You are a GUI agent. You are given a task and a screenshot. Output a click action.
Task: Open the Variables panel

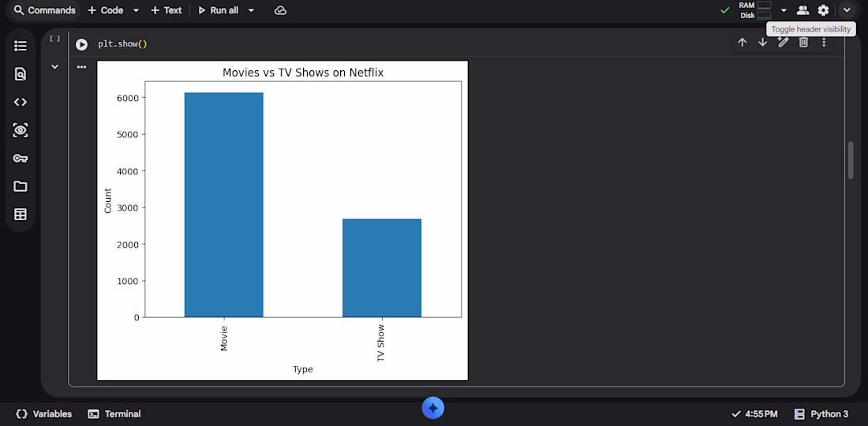(x=43, y=414)
